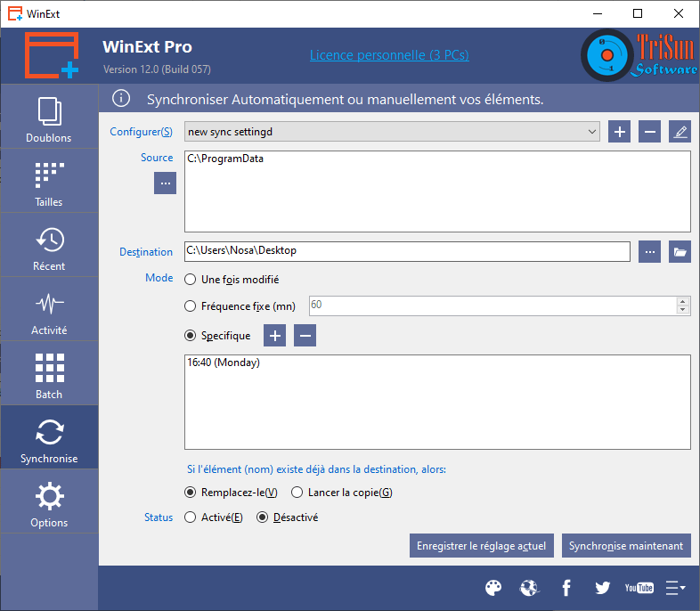Decrease frequency value with down arrow
700x611 pixels.
coord(682,310)
